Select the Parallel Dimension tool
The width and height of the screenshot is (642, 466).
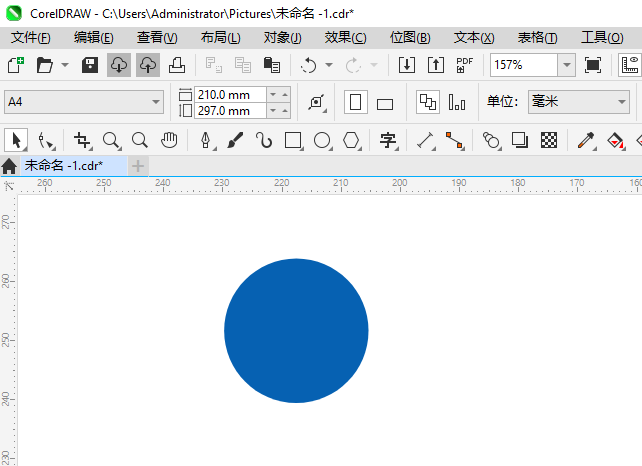click(426, 140)
